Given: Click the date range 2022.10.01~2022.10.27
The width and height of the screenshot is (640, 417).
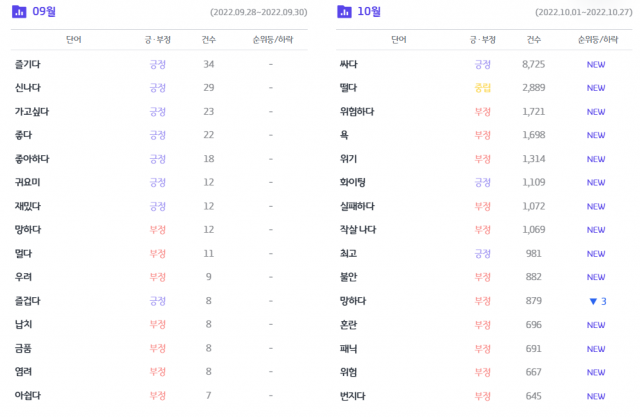Looking at the screenshot, I should pyautogui.click(x=584, y=12).
